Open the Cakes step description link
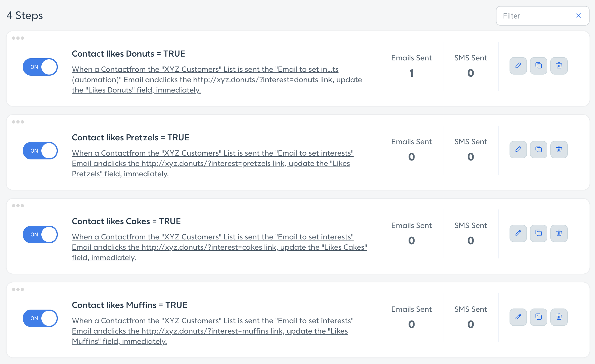Screen dimensions: 595x364 click(x=219, y=247)
